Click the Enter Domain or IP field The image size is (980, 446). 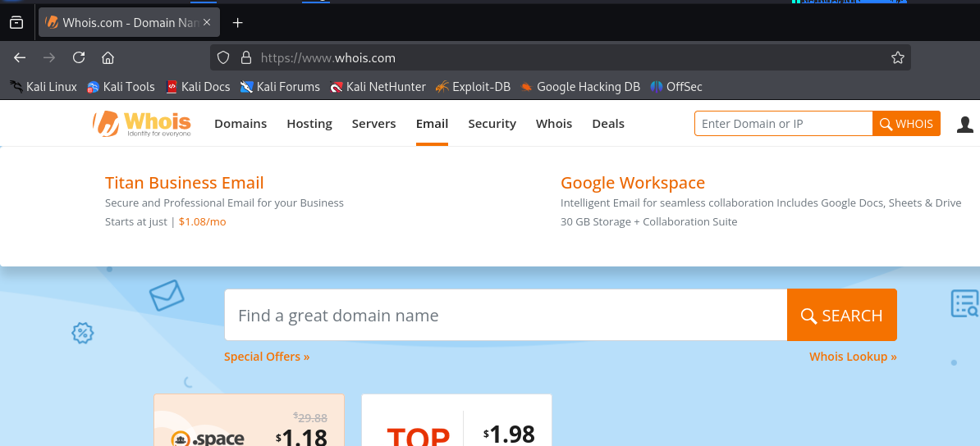[x=784, y=124]
